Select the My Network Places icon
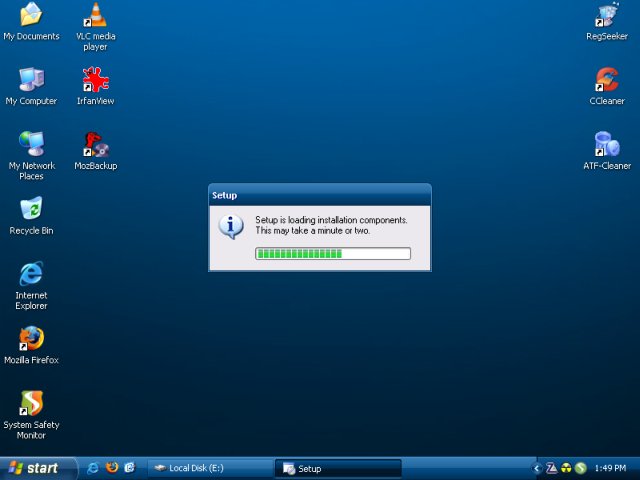 (31, 144)
